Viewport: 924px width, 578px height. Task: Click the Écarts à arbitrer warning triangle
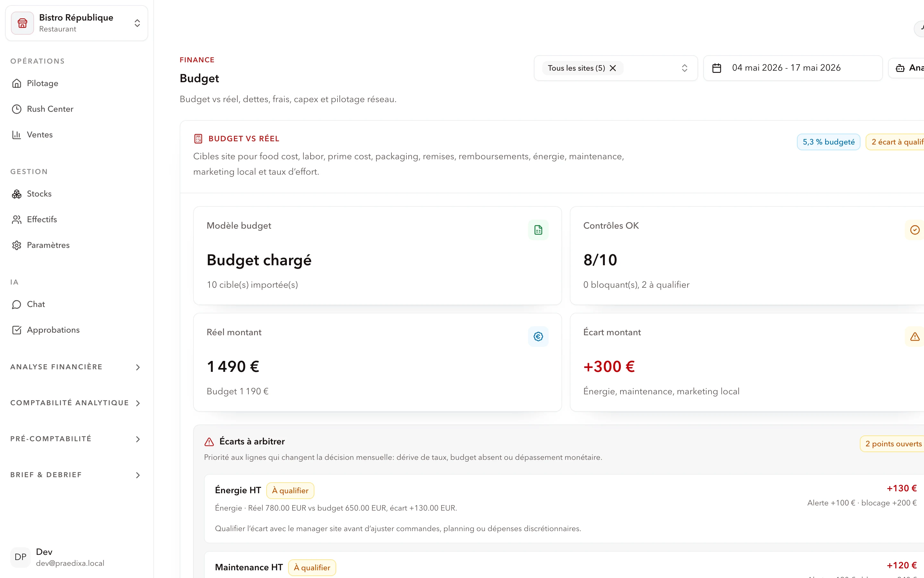(x=209, y=442)
